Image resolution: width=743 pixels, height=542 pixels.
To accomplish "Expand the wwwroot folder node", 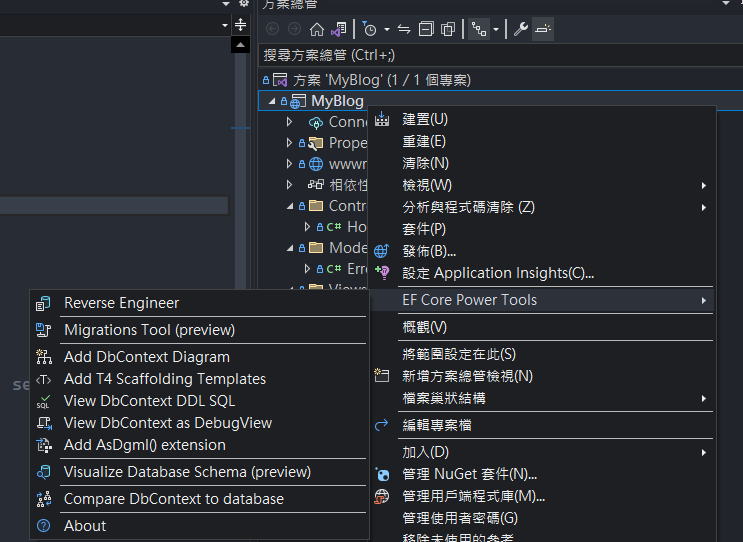I will tap(290, 164).
